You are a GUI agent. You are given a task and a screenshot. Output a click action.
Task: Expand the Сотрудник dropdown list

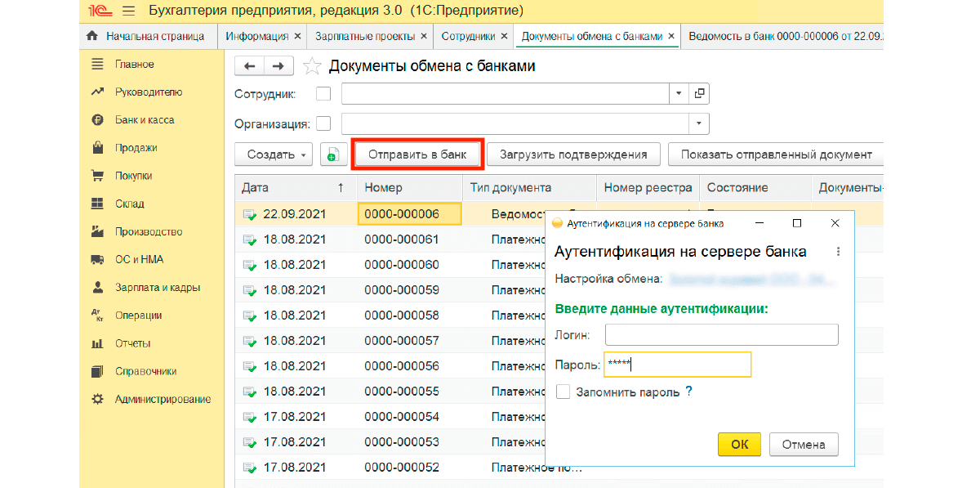click(679, 94)
